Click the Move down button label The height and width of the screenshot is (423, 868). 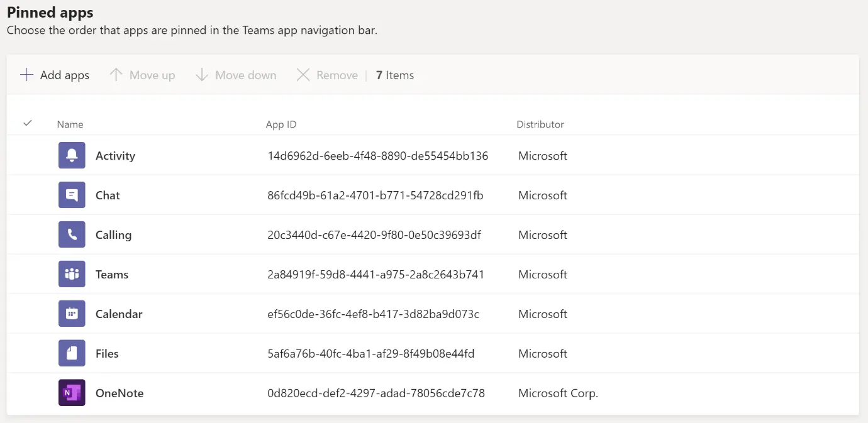click(x=246, y=75)
